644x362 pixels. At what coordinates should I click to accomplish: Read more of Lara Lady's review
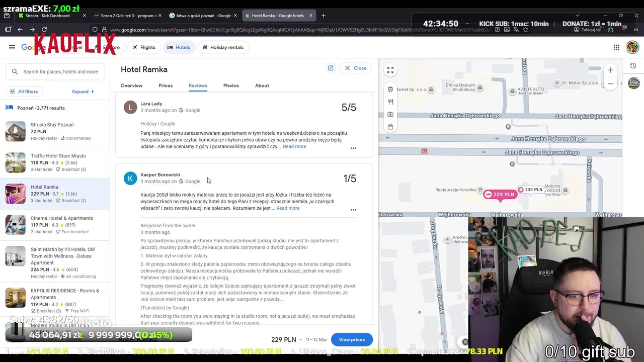coord(294,146)
